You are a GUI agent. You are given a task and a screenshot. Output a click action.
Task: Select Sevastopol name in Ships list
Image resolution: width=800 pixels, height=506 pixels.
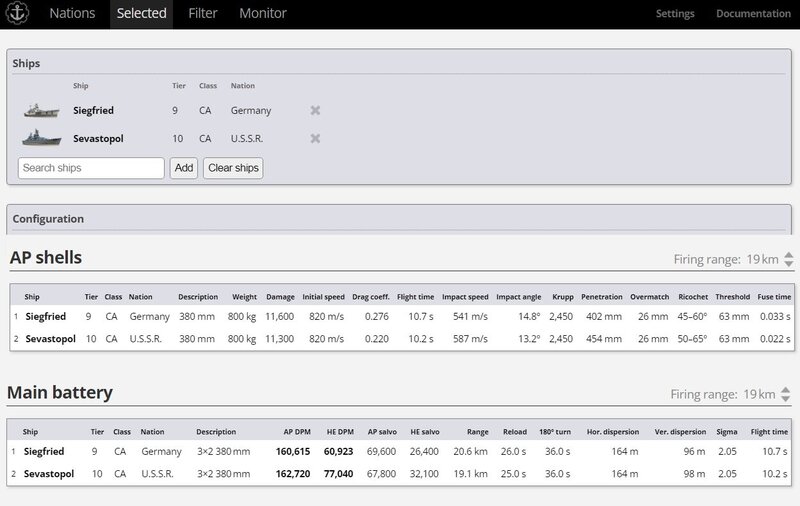click(98, 138)
